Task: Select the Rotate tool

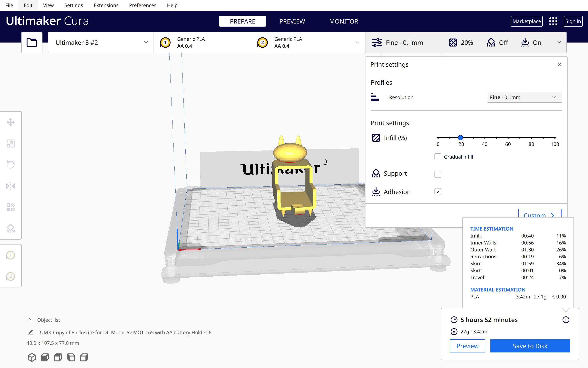Action: click(x=10, y=165)
